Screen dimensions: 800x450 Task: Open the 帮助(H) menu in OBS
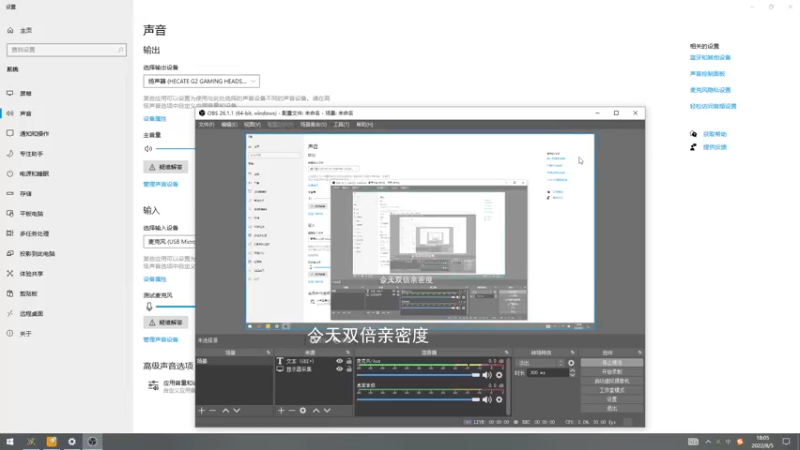(x=364, y=124)
